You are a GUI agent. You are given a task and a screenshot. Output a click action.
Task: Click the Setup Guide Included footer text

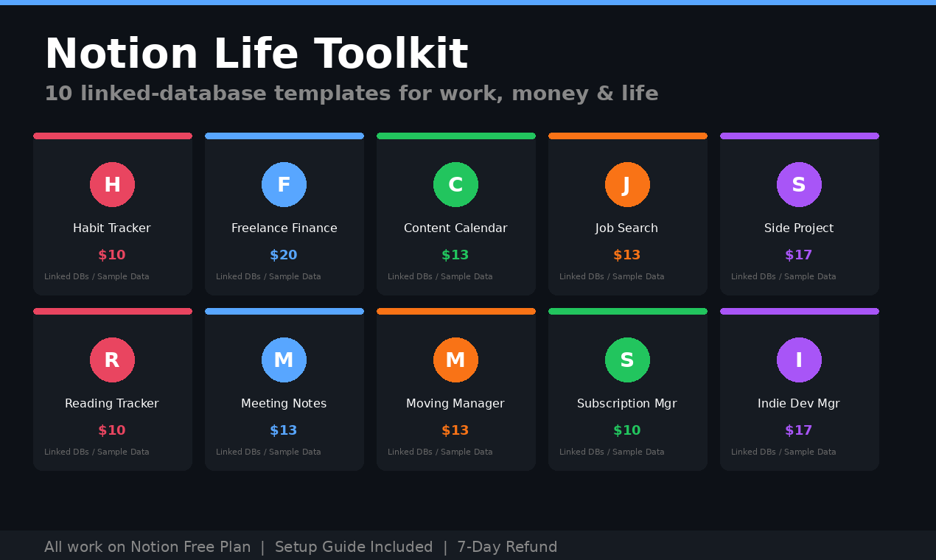354,547
